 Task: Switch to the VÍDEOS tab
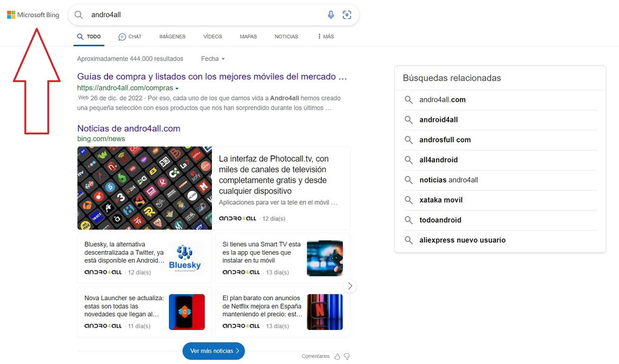coord(213,36)
